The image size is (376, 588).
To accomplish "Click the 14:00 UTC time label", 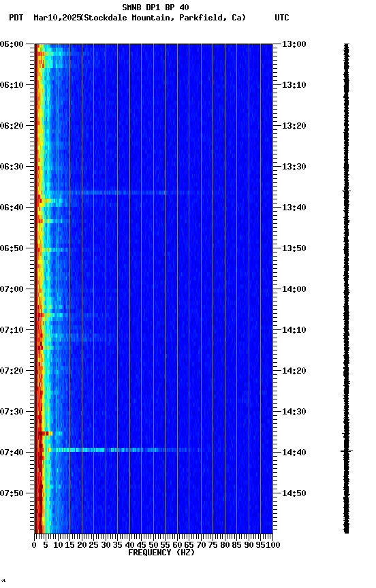I will click(x=294, y=289).
